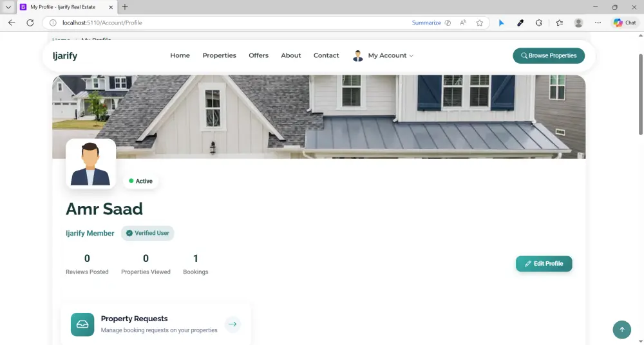
Task: Click the page vertical scrollbar
Action: (640, 95)
